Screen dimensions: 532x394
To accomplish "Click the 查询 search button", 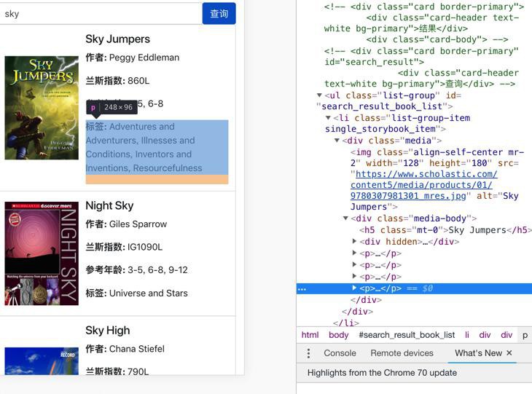I will point(219,14).
